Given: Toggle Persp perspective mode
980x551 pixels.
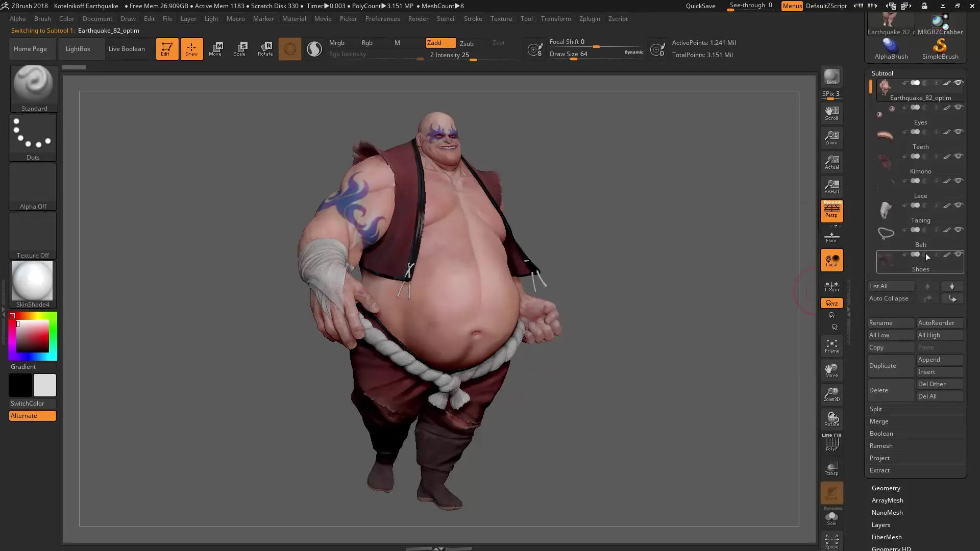Looking at the screenshot, I should tap(831, 211).
